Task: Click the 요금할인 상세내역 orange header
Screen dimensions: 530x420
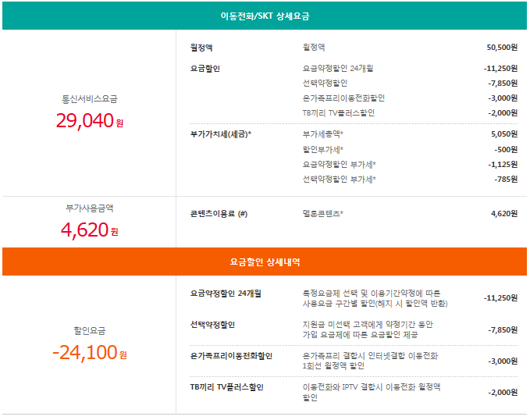Action: (264, 262)
